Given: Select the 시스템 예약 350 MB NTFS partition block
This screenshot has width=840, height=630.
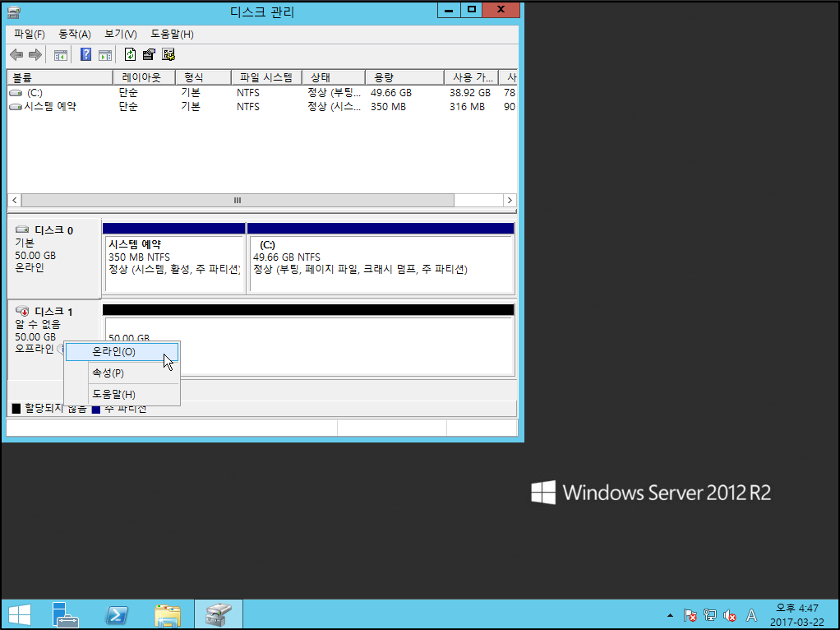Looking at the screenshot, I should (x=174, y=264).
